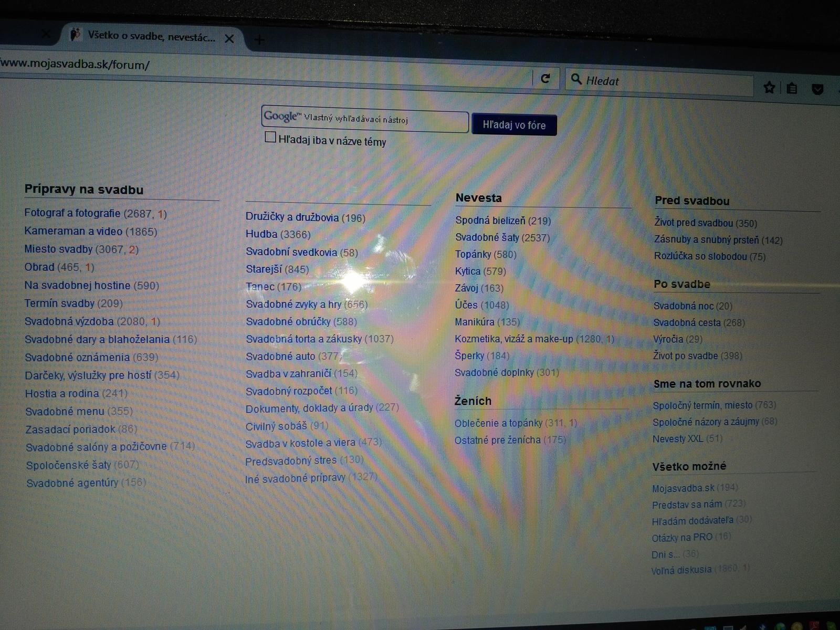Close the Všetko o svadbe tab
The height and width of the screenshot is (630, 840).
pos(229,38)
